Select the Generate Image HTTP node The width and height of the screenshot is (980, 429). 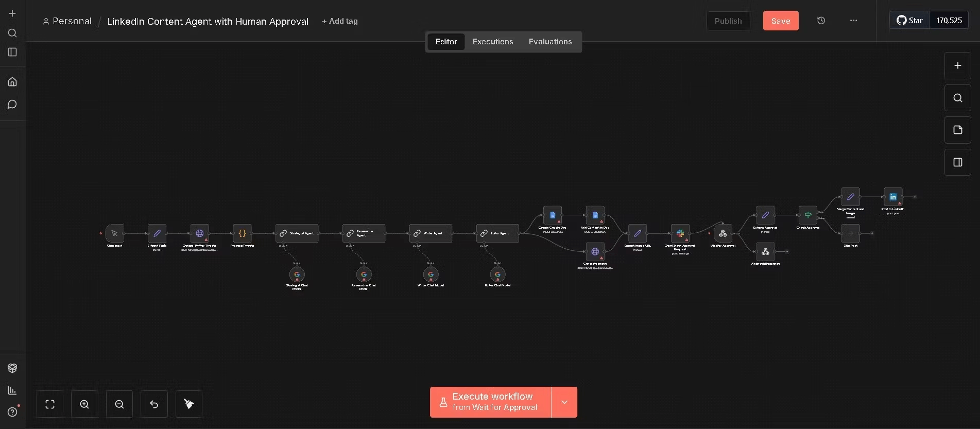[595, 251]
